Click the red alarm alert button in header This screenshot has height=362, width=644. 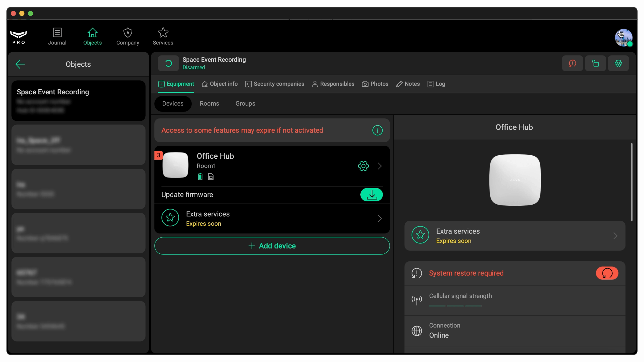pyautogui.click(x=572, y=63)
